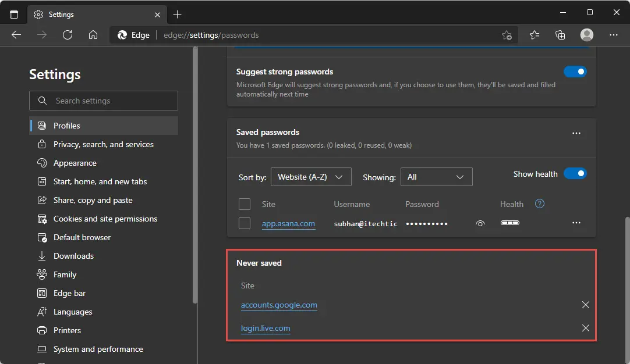Open the tab actions menu icon
The image size is (630, 364).
[14, 15]
